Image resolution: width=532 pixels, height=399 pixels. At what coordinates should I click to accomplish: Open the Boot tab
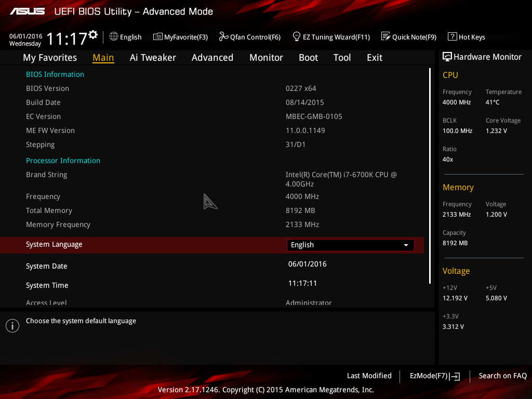[308, 58]
